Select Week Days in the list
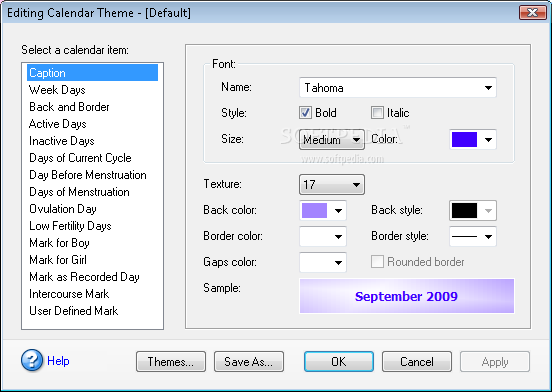This screenshot has height=392, width=552. [92, 90]
